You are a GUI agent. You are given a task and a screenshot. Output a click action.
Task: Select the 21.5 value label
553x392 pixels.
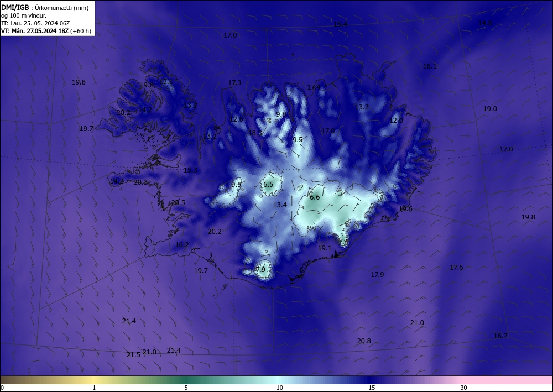coord(133,354)
